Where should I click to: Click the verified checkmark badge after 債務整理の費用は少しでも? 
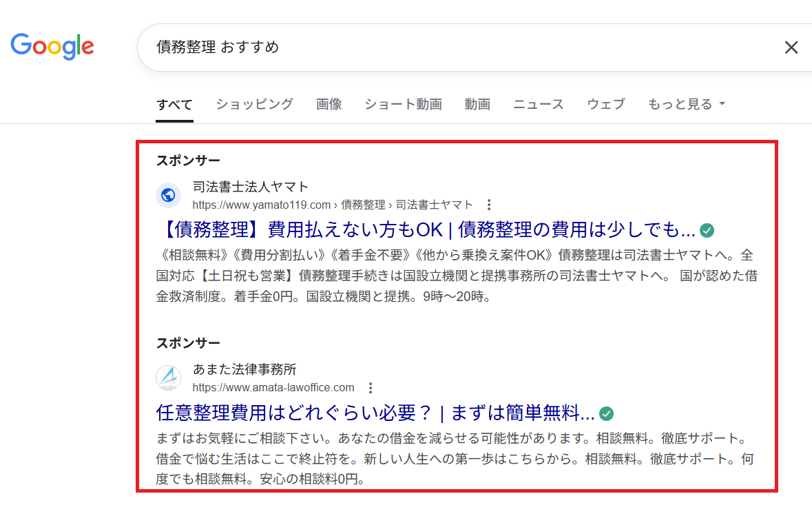(707, 231)
